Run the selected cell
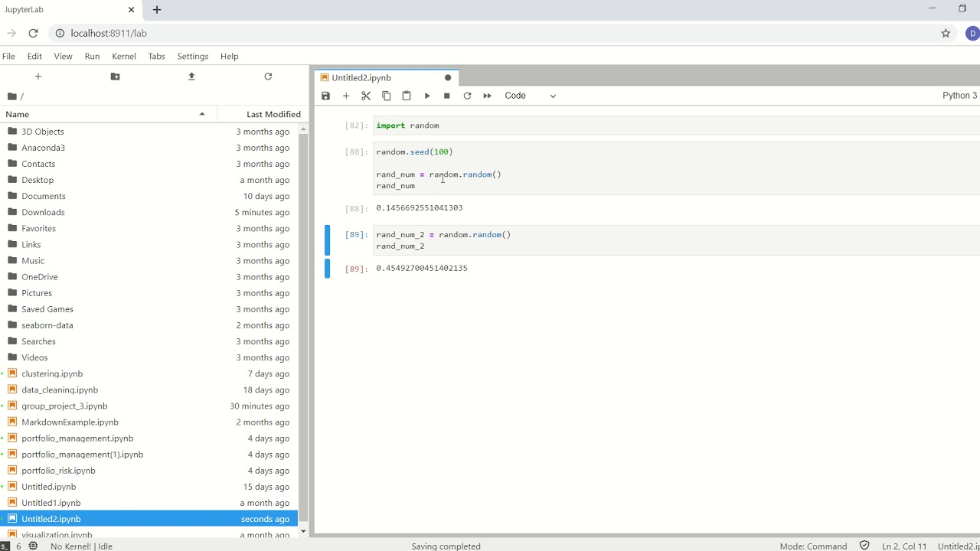This screenshot has height=551, width=980. (x=427, y=96)
